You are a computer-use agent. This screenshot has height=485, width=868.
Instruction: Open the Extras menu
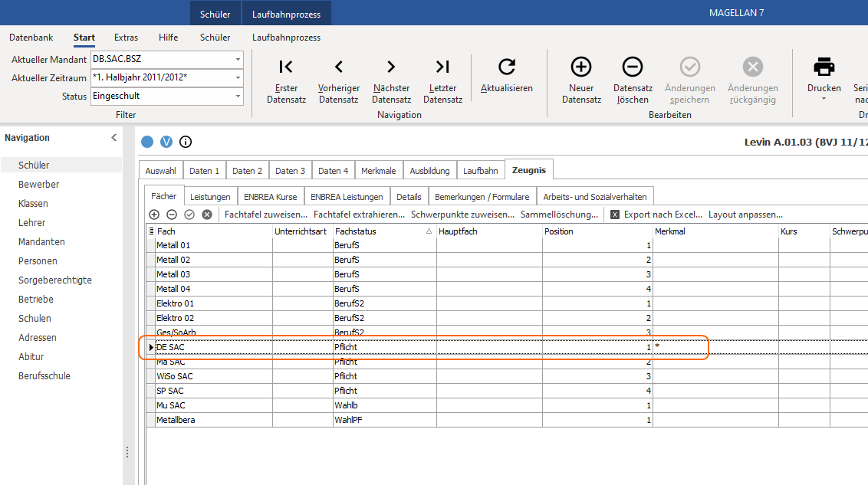[127, 38]
